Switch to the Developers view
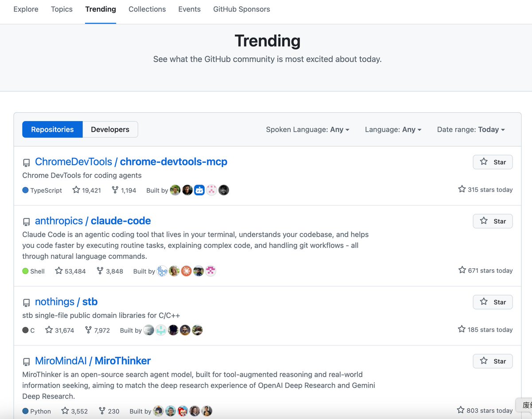 (x=110, y=129)
